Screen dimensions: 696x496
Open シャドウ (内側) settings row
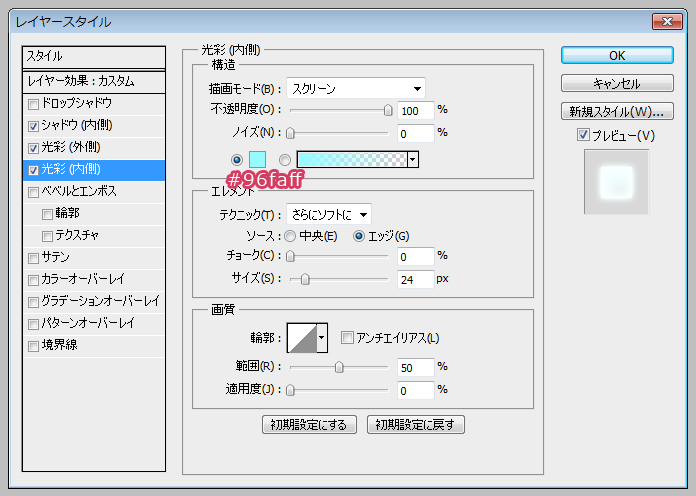94,127
